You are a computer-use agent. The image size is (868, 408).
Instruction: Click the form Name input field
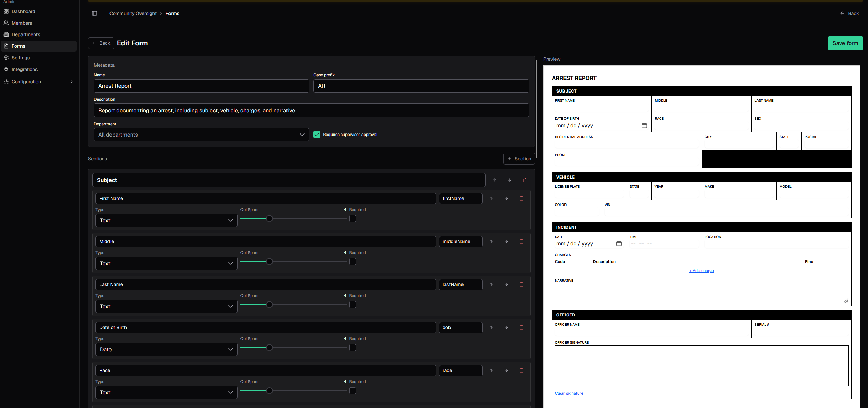click(201, 86)
